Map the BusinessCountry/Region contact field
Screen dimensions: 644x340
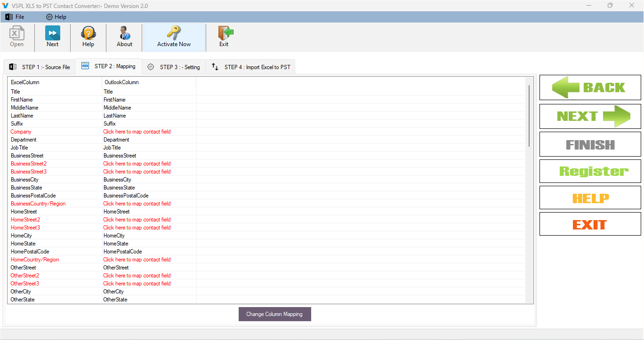click(x=137, y=204)
